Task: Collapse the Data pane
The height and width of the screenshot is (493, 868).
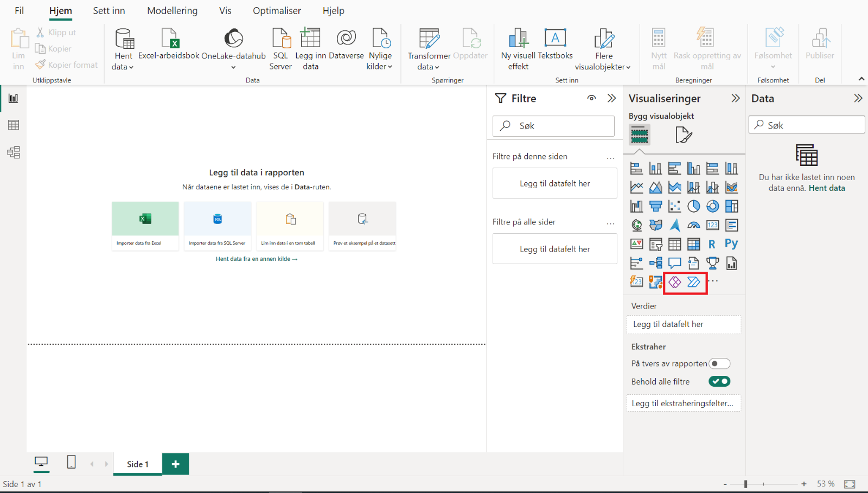Action: click(858, 98)
